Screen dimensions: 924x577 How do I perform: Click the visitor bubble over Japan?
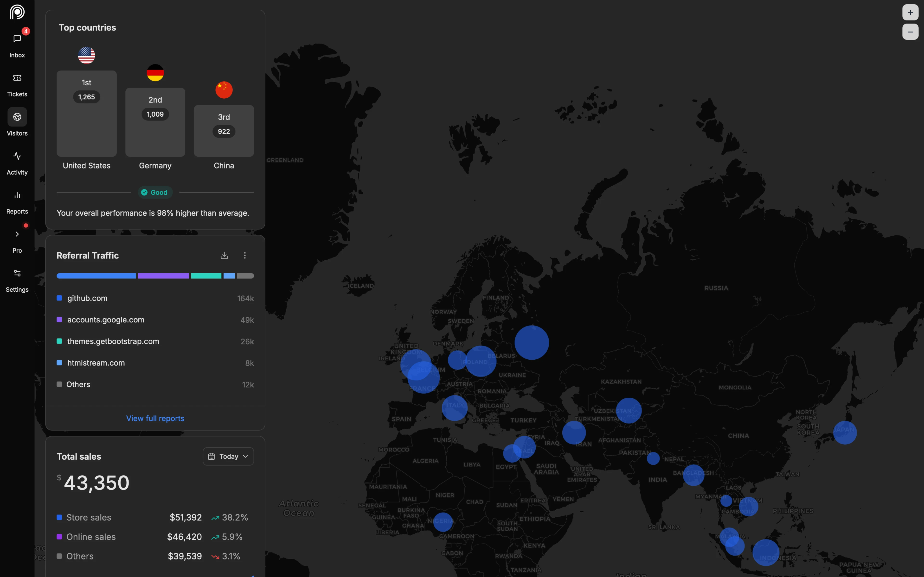pyautogui.click(x=845, y=432)
